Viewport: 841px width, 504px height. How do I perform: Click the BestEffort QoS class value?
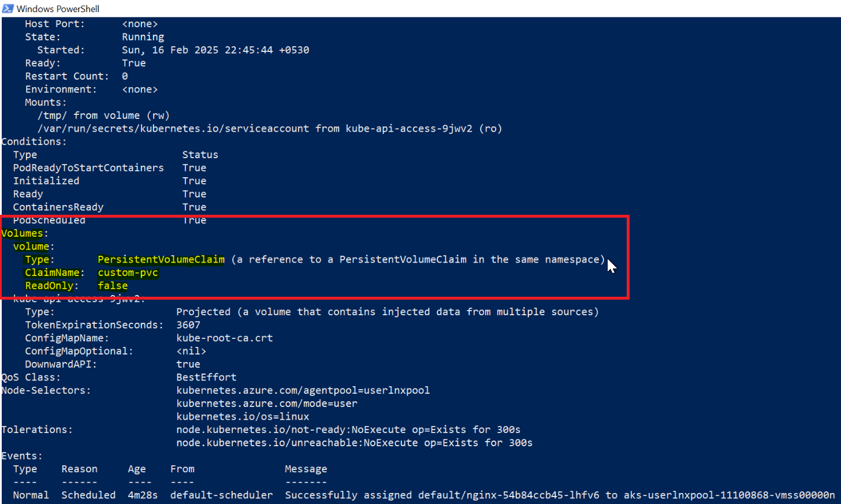click(206, 377)
